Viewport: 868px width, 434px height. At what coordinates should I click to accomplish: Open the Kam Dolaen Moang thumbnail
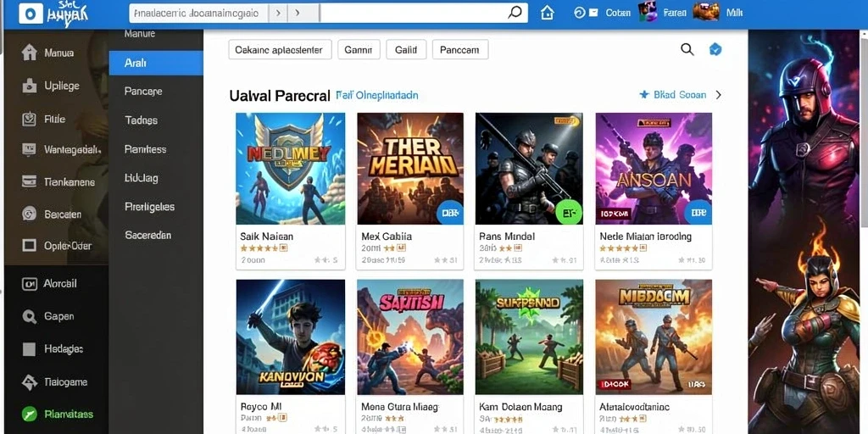point(529,337)
